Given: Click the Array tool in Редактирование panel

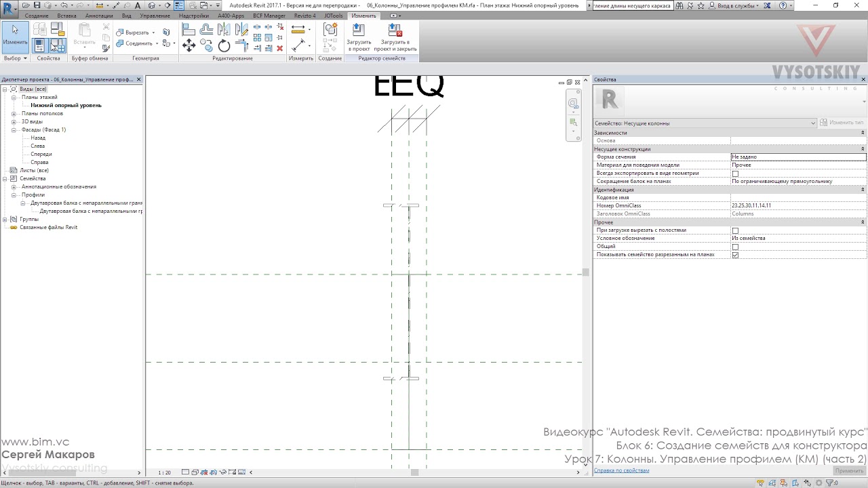Looking at the screenshot, I should pos(258,38).
